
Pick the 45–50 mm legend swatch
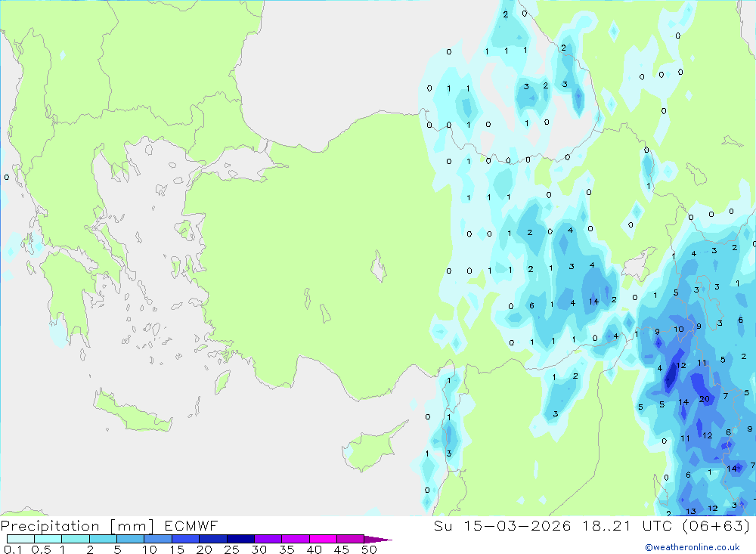(x=350, y=539)
